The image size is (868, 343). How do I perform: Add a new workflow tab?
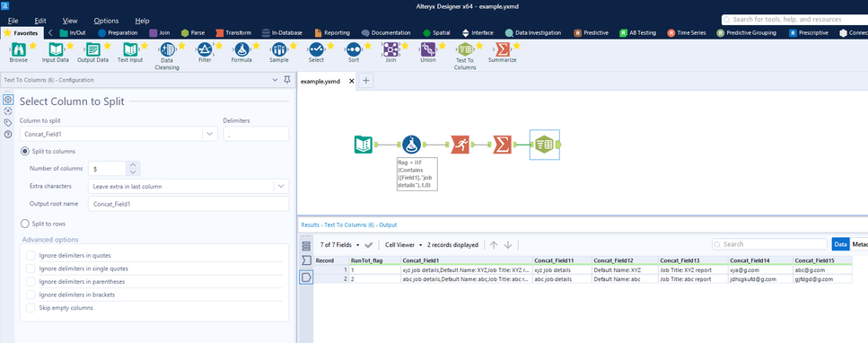point(366,81)
